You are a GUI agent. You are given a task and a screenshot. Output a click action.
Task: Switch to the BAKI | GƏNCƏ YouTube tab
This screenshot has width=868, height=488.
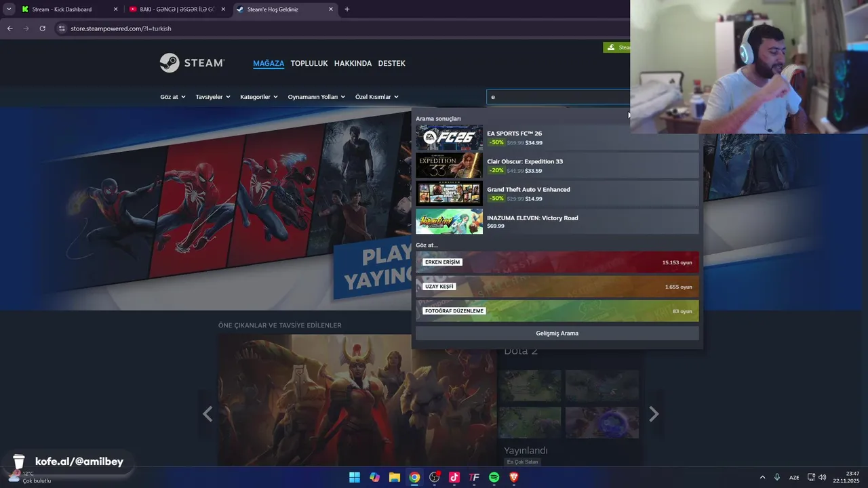[x=176, y=9]
